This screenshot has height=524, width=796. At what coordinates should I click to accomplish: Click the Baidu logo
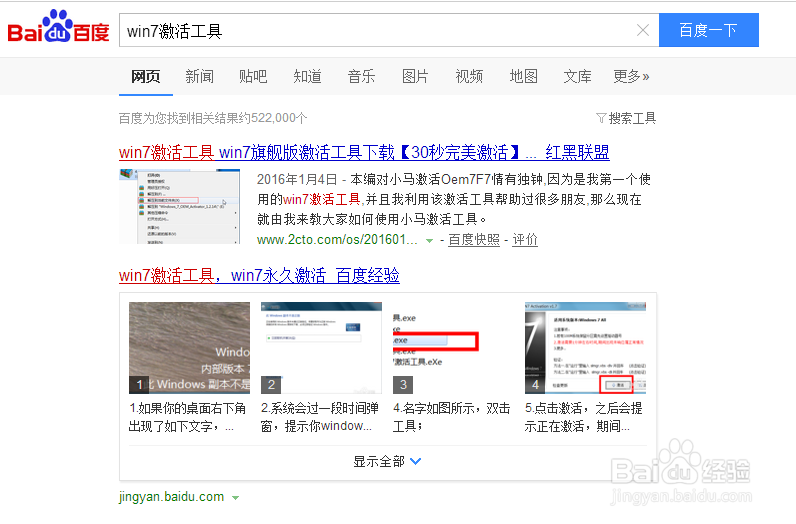tap(58, 27)
